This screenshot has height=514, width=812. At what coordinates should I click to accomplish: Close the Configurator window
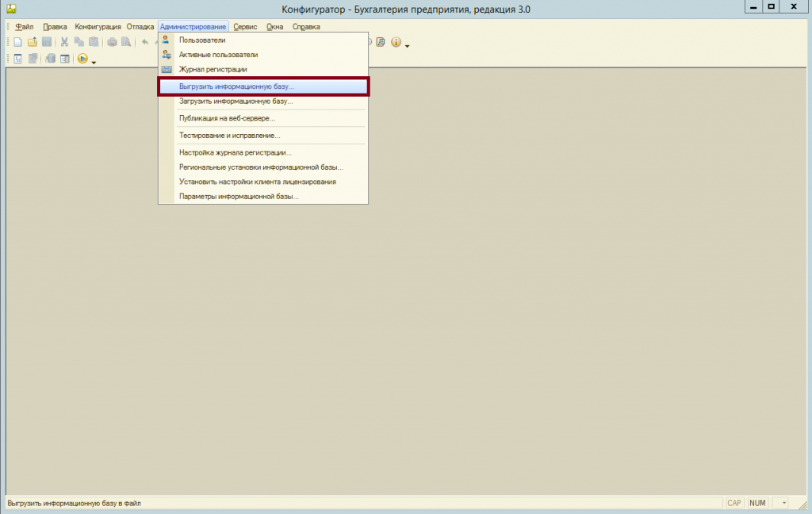(794, 7)
